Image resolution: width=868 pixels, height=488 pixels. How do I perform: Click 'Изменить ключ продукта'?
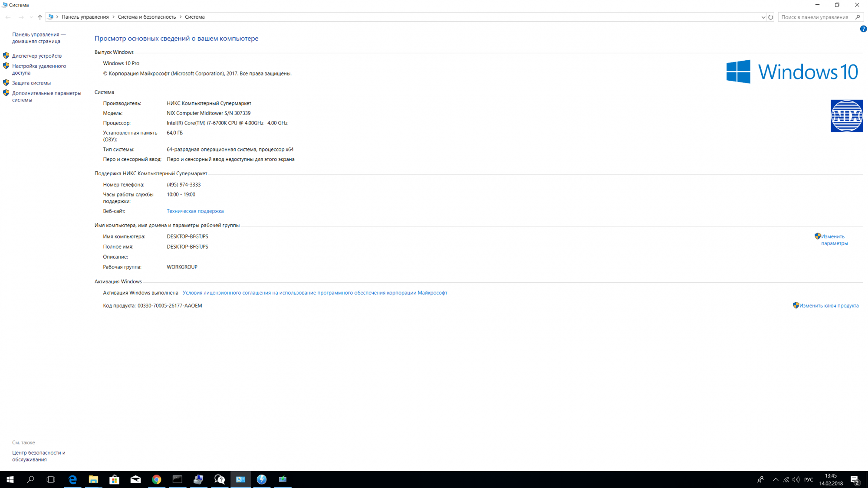click(829, 306)
